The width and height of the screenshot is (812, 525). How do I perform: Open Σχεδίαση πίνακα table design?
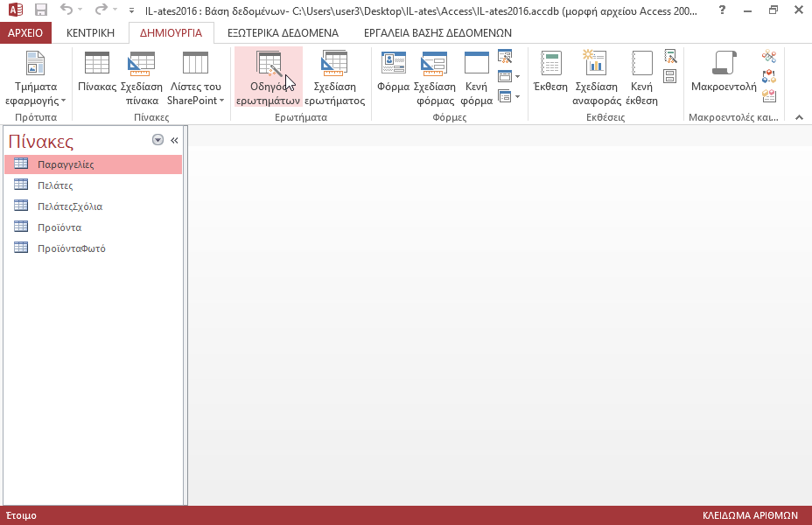point(142,78)
